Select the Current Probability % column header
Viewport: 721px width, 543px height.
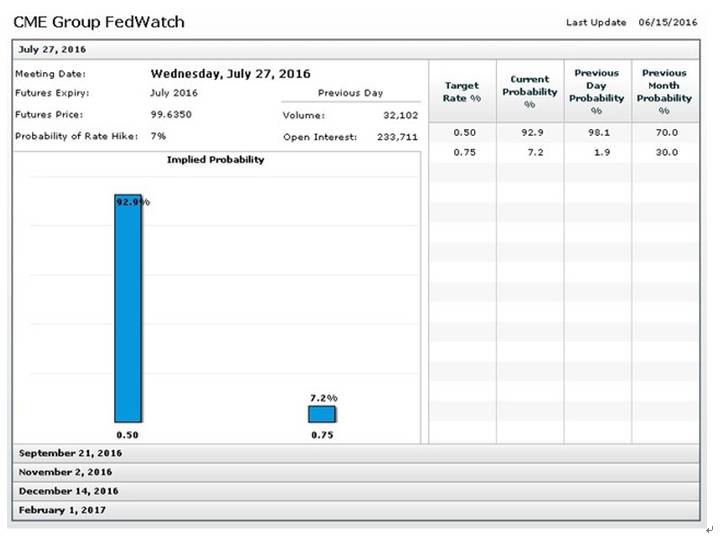click(530, 91)
